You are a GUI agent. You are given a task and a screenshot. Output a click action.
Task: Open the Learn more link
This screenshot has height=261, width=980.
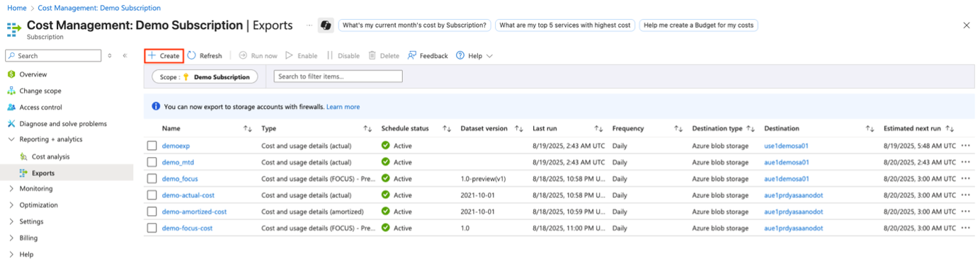coord(343,107)
